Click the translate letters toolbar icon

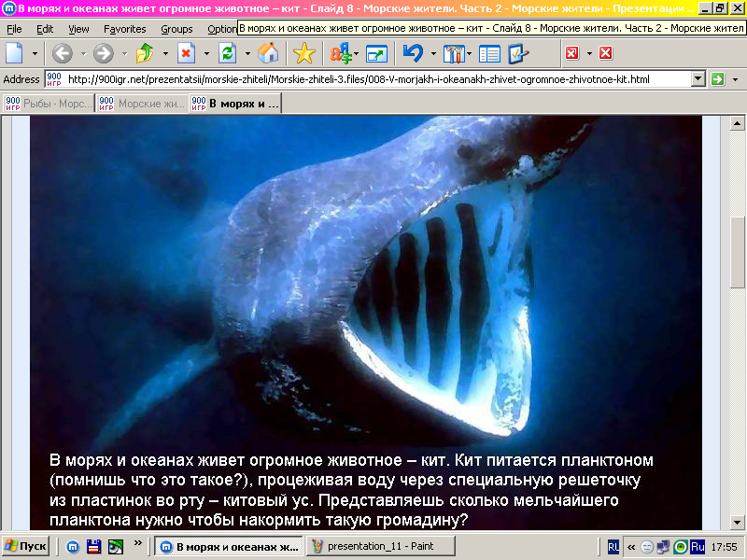(342, 53)
